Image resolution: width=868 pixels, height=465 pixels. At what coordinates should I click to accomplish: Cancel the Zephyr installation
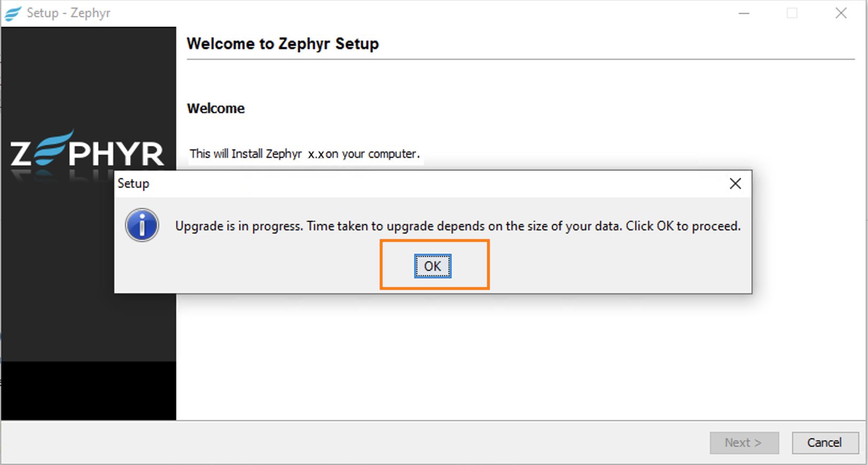tap(825, 443)
